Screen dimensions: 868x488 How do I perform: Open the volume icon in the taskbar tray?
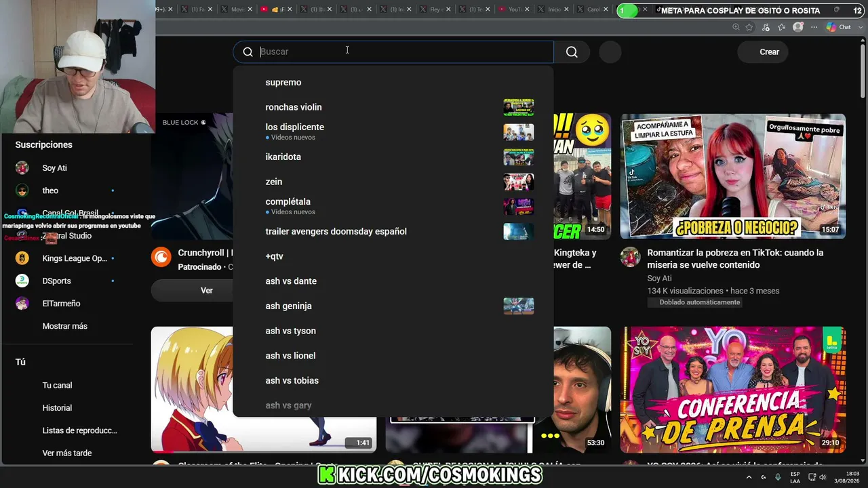point(823,477)
